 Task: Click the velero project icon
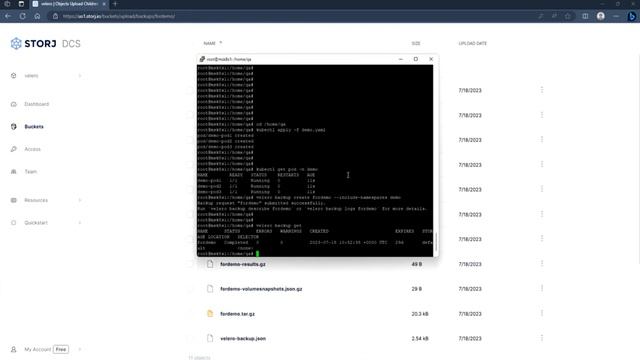(x=13, y=76)
